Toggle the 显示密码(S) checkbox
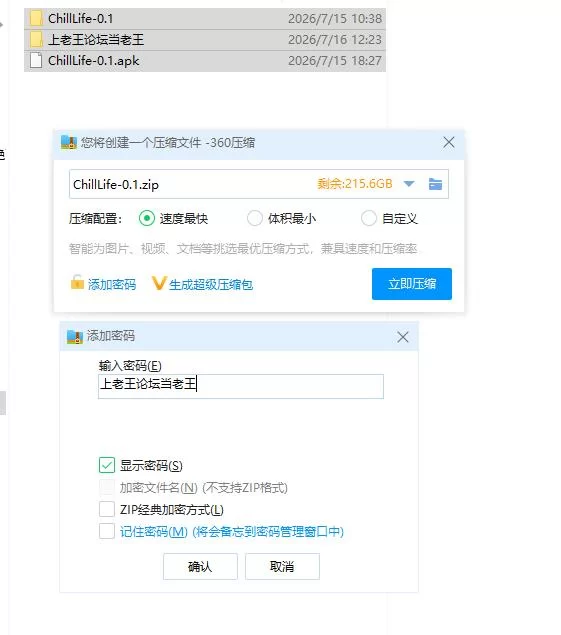 tap(107, 465)
